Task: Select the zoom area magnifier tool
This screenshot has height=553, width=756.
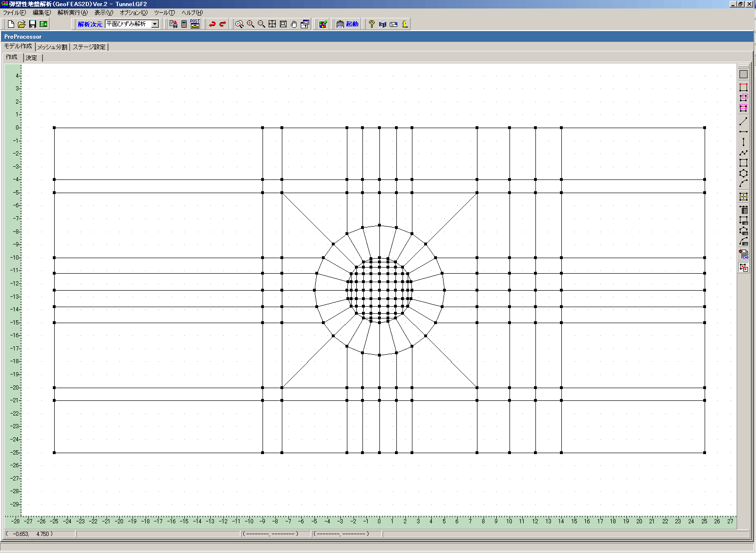Action: pos(239,24)
